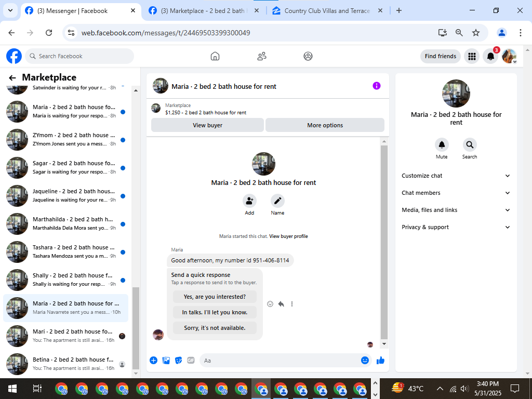Switch to the Marketplace 2 bed 2 bath tab

point(204,11)
